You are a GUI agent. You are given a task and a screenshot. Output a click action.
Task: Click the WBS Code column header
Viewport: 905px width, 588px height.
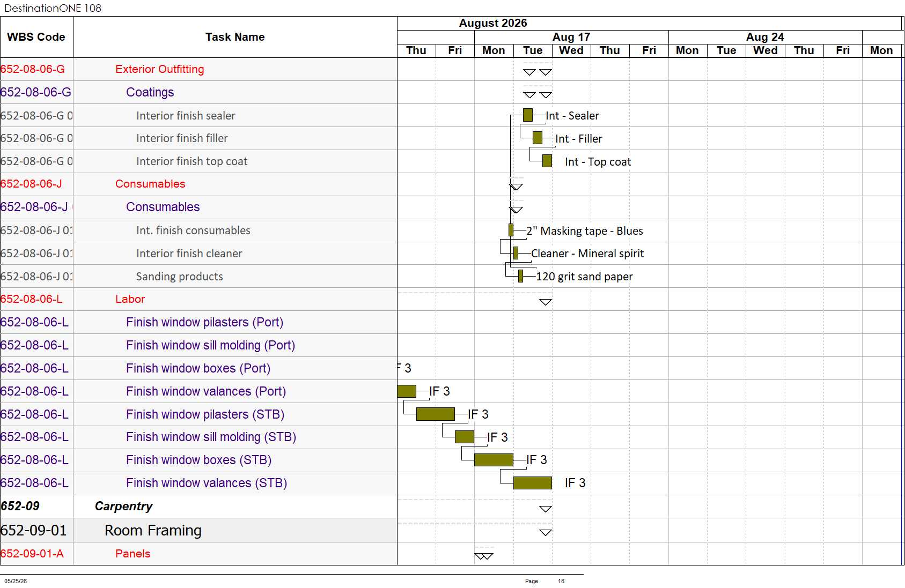[36, 37]
